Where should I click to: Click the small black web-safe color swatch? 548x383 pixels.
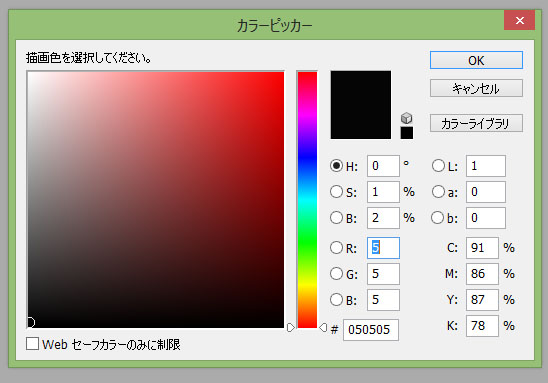[x=406, y=133]
